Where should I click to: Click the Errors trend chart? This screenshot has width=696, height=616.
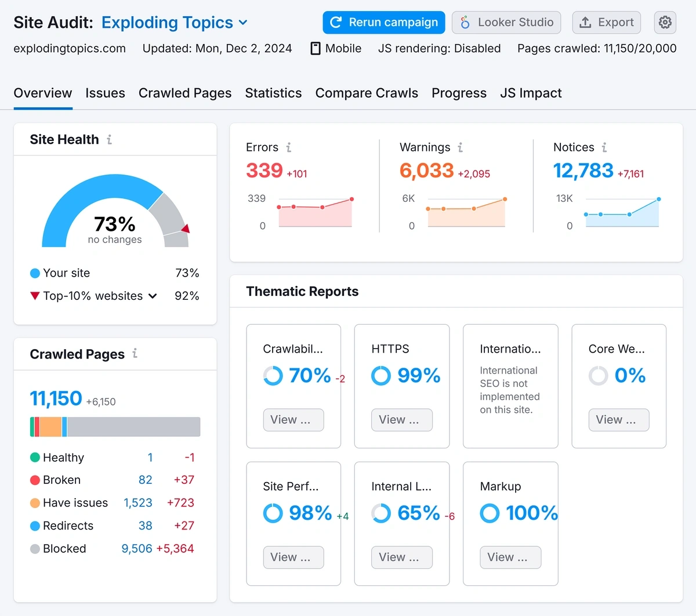point(315,212)
